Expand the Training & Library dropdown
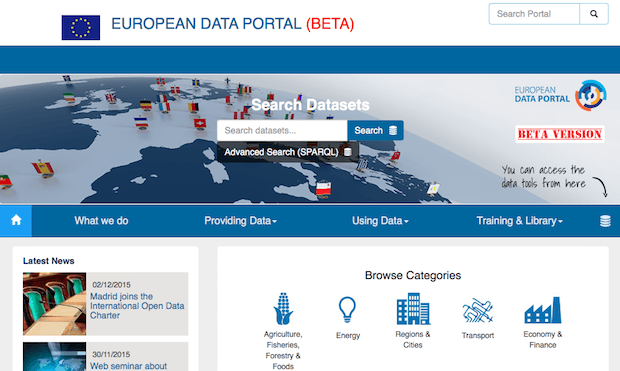This screenshot has width=620, height=371. point(519,221)
